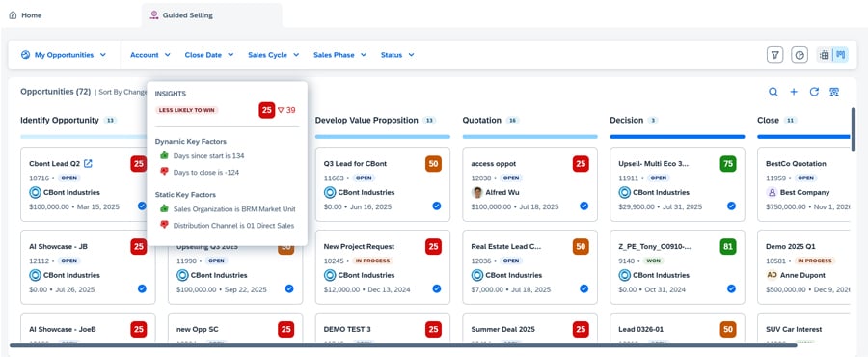Screen dimensions: 868x357
Task: Toggle checkmark on AI Showcase - JB card
Action: [x=142, y=288]
